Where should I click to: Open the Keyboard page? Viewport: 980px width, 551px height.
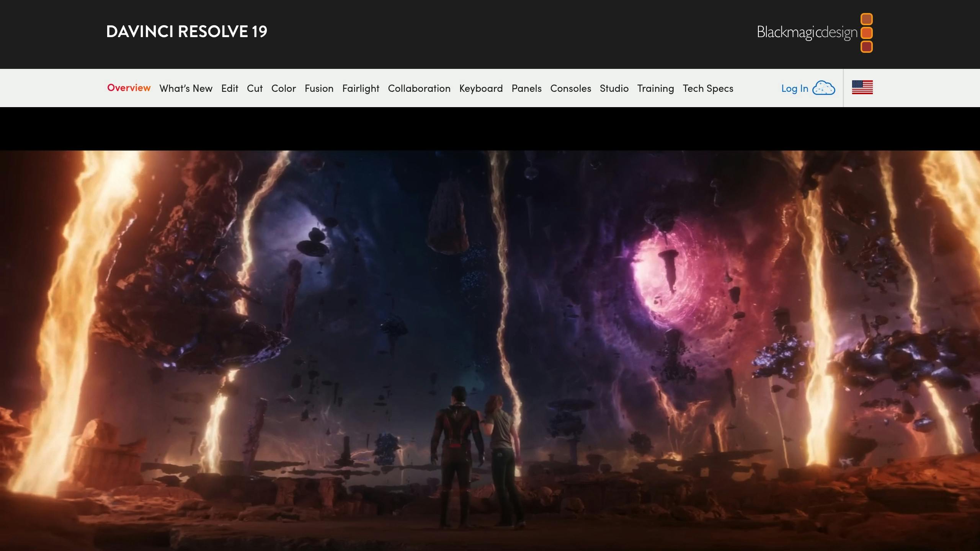[x=481, y=88]
